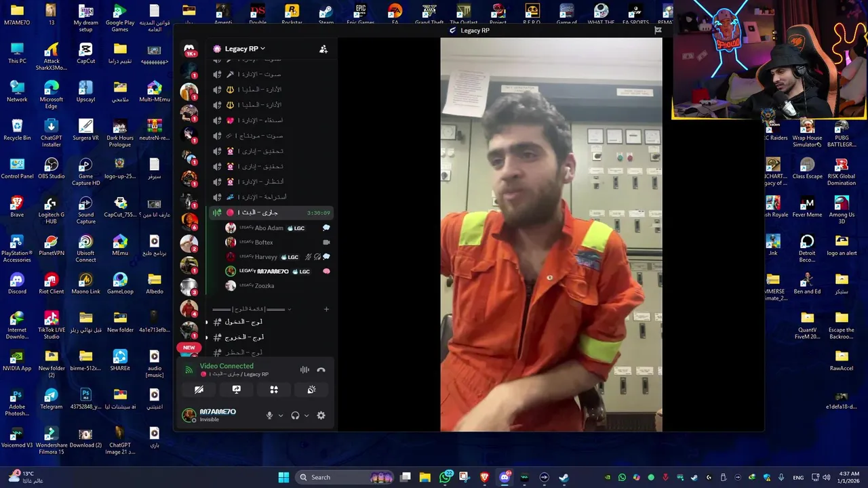Open Riot Client desktop shortcut
Image resolution: width=868 pixels, height=488 pixels.
point(52,284)
